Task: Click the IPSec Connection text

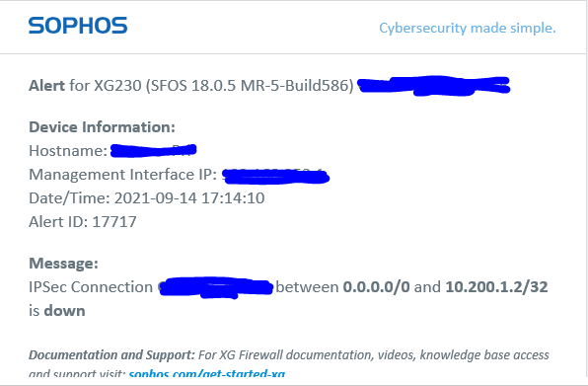Action: (91, 287)
